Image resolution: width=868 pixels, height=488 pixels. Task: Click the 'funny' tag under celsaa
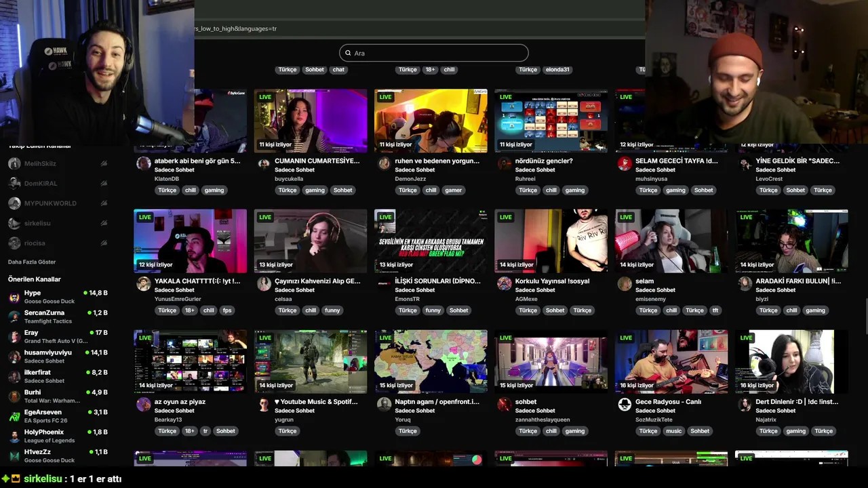(x=332, y=310)
